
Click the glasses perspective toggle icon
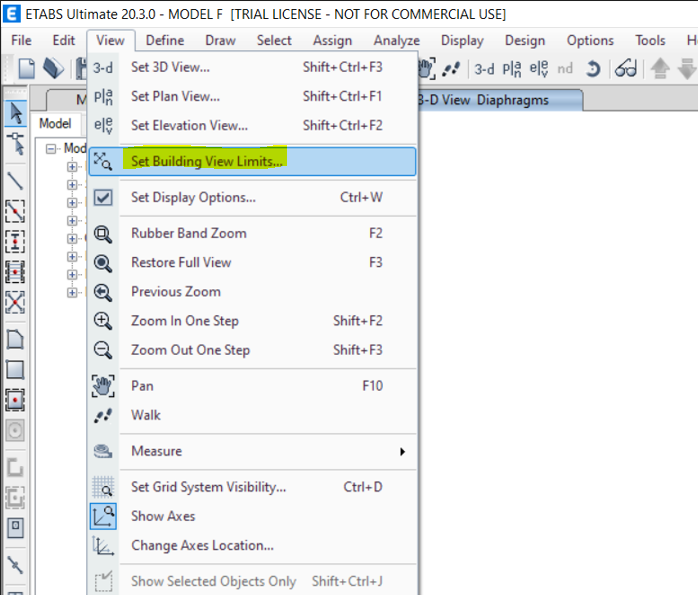[625, 69]
